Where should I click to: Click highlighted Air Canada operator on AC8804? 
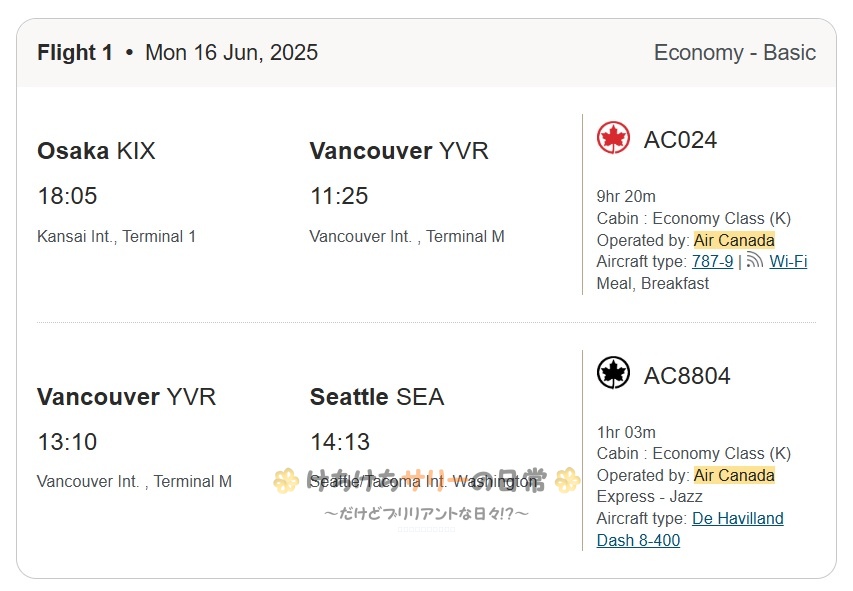(x=734, y=475)
